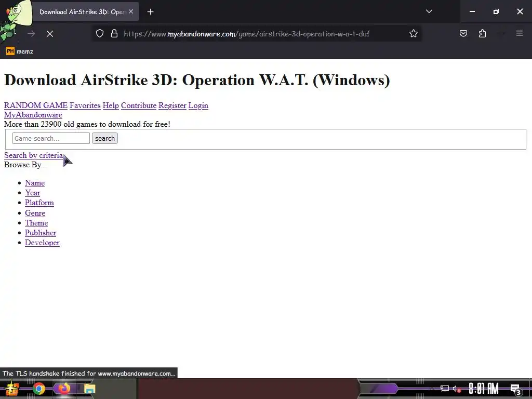Browse games by Name

pyautogui.click(x=35, y=183)
